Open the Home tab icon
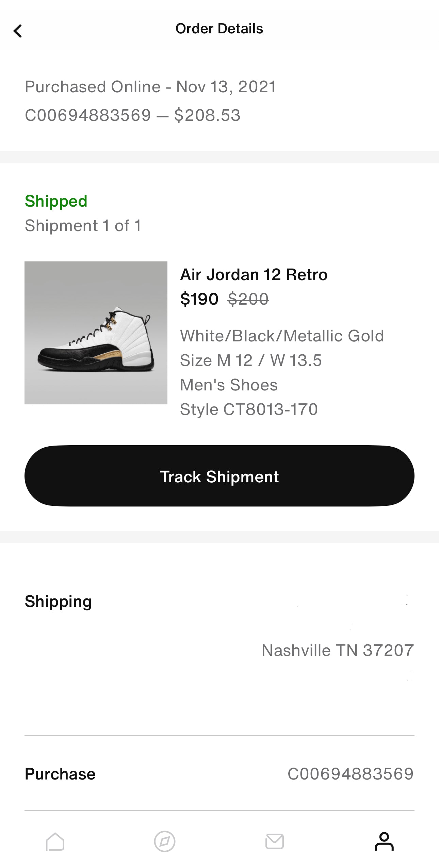439x868 pixels. (55, 841)
